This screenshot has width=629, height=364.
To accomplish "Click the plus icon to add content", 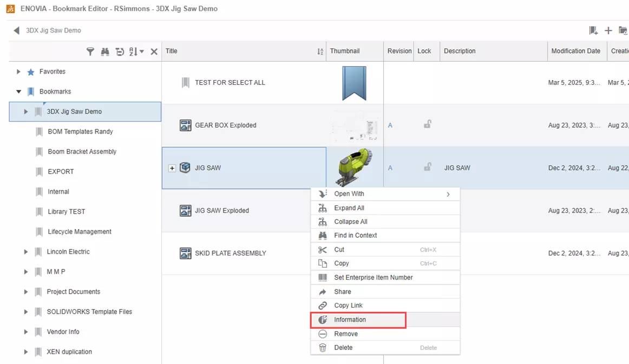I will pos(608,31).
